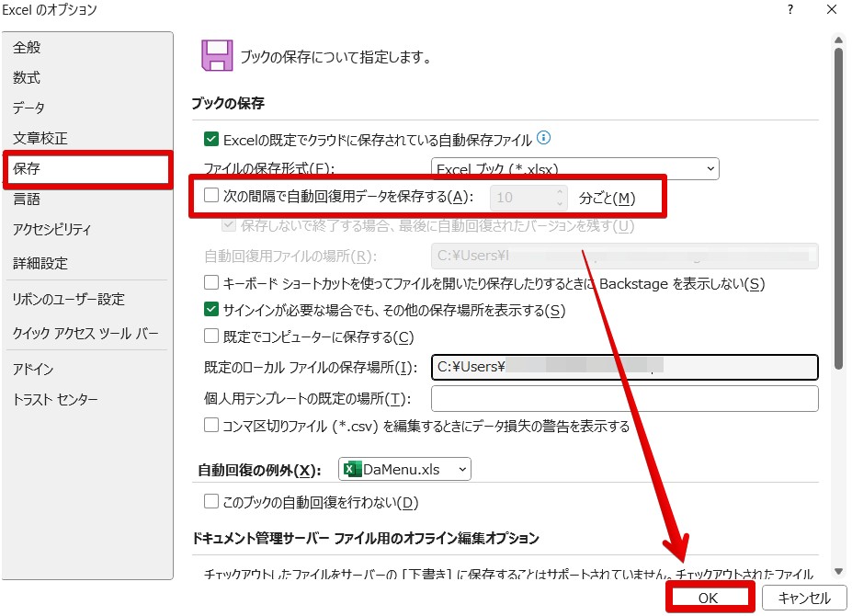Open the データ category
This screenshot has width=852, height=616.
(87, 108)
